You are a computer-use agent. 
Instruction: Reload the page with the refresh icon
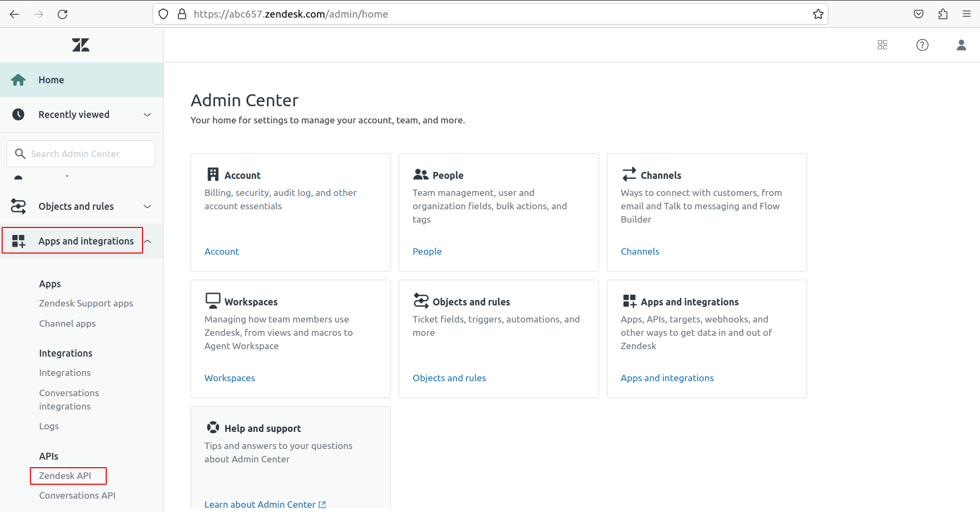pos(62,14)
